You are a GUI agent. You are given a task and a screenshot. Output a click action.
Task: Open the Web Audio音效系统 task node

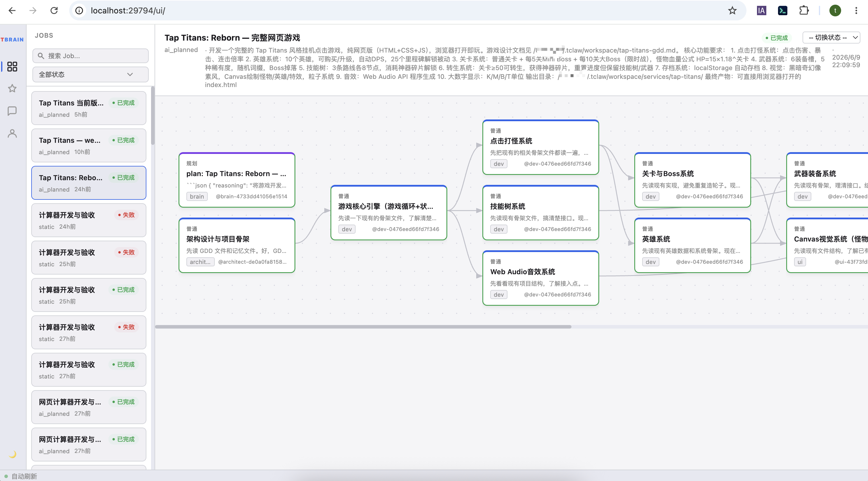540,278
